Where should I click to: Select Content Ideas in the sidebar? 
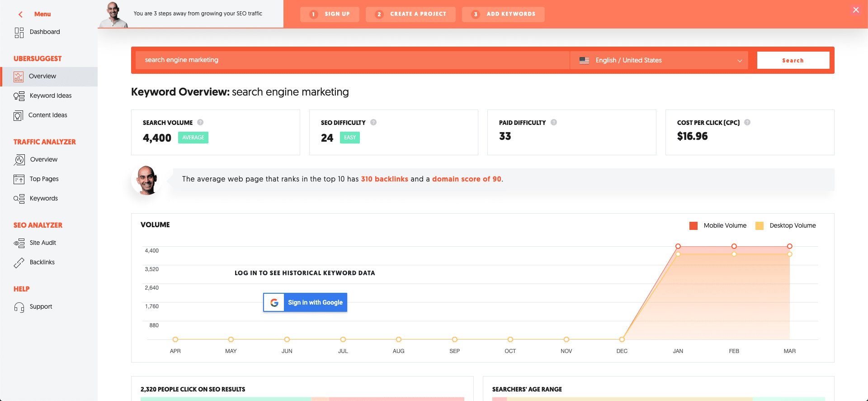tap(49, 115)
